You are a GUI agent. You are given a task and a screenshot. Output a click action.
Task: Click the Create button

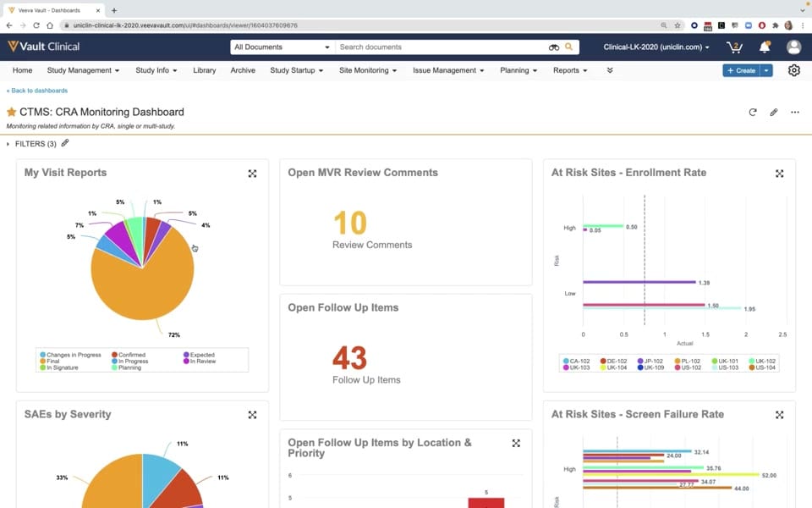coord(741,70)
